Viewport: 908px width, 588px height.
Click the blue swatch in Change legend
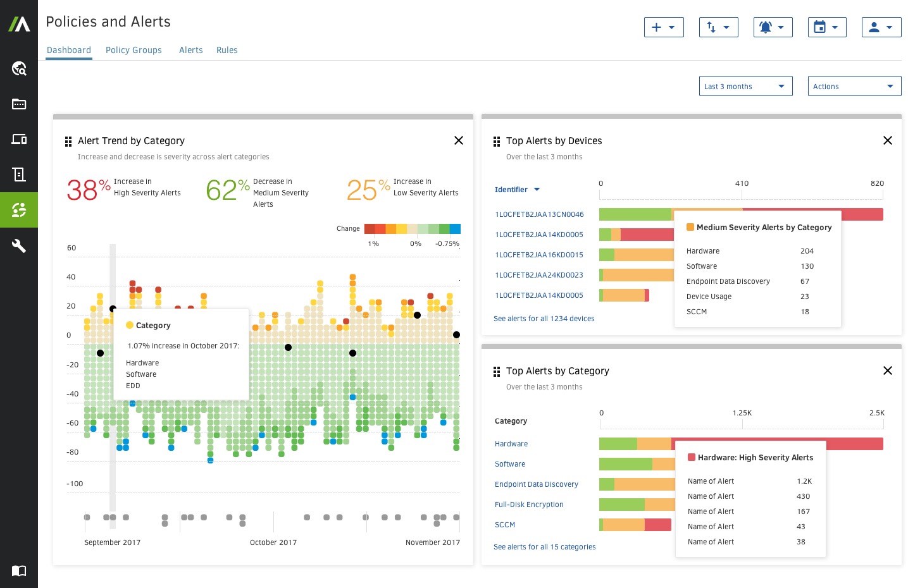[x=455, y=229]
